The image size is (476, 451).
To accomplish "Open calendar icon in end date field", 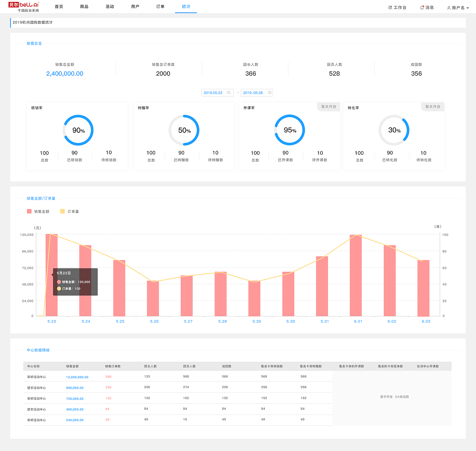I will tap(270, 93).
